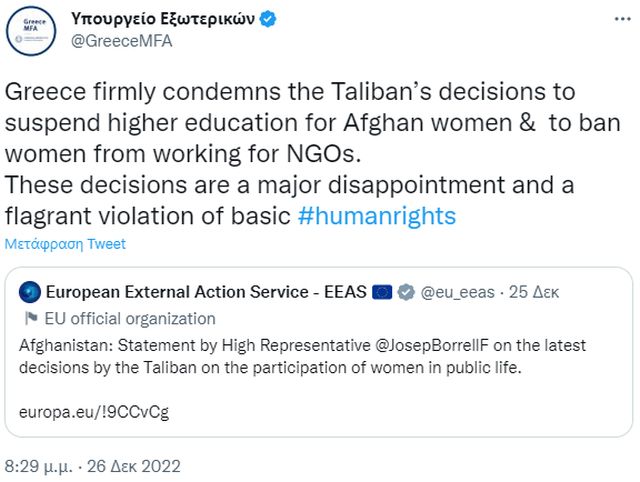Click the @GreeceMFA handle

point(119,43)
